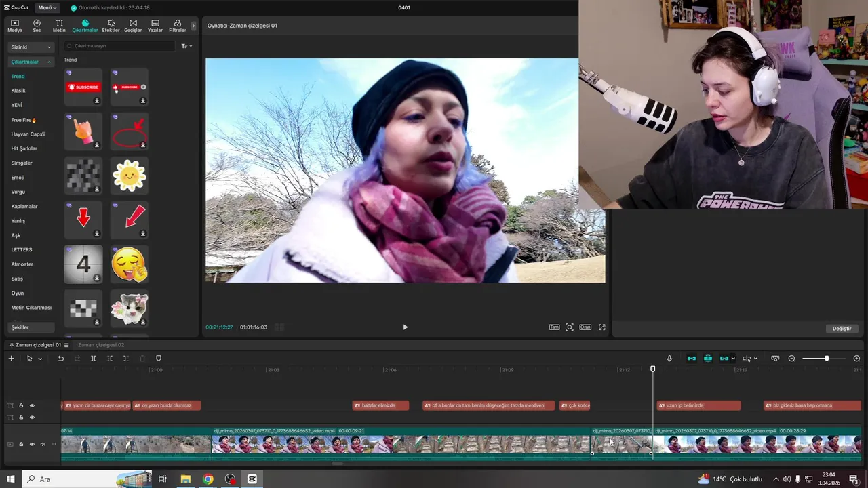Viewport: 868px width, 488px height.
Task: Select the Free Fire sticker category
Action: pos(23,120)
